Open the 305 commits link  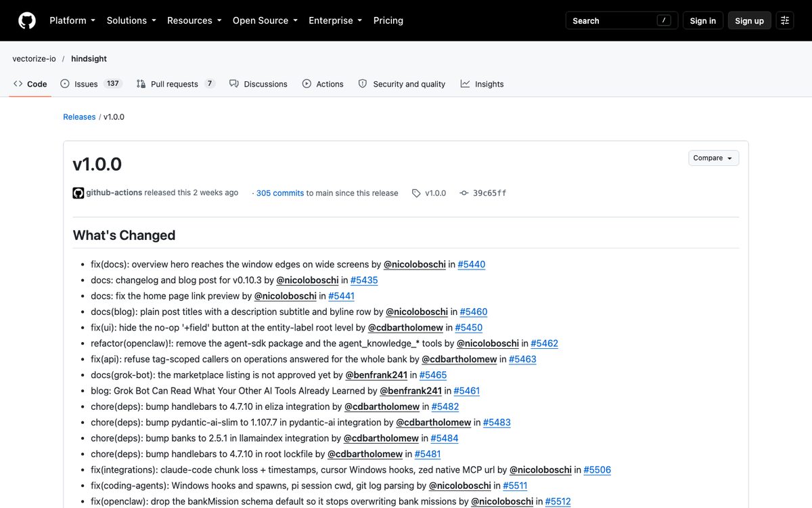(x=280, y=193)
